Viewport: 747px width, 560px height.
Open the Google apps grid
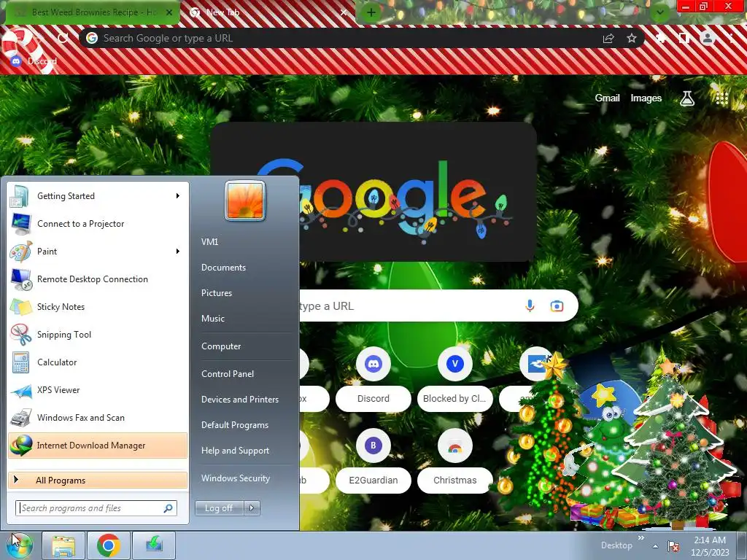coord(722,98)
